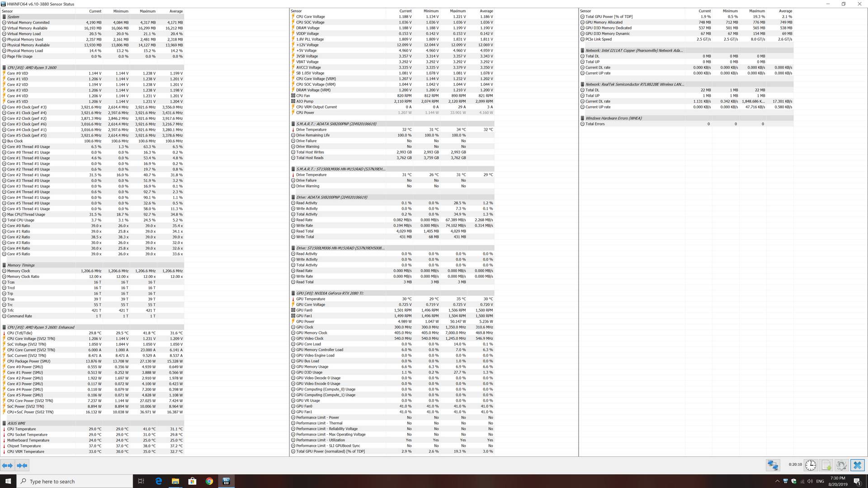Screen dimensions: 868x488
Task: Select GPU [#0]: NVIDIA GeForce RTX 2080 Ti header
Action: point(392,293)
